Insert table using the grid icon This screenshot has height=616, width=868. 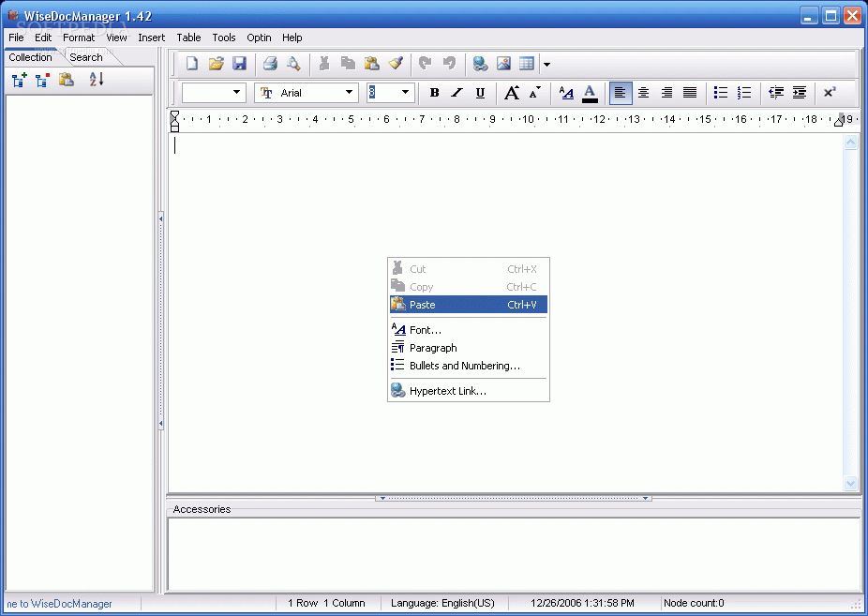527,64
